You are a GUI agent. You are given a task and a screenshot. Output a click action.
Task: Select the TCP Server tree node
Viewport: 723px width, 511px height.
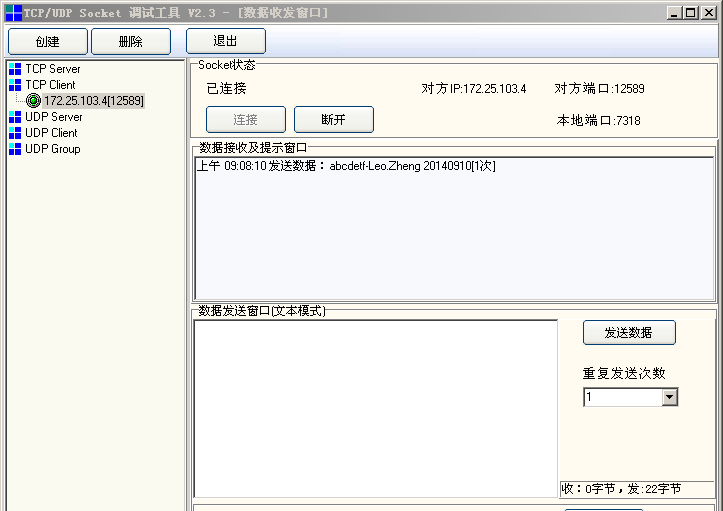[53, 69]
